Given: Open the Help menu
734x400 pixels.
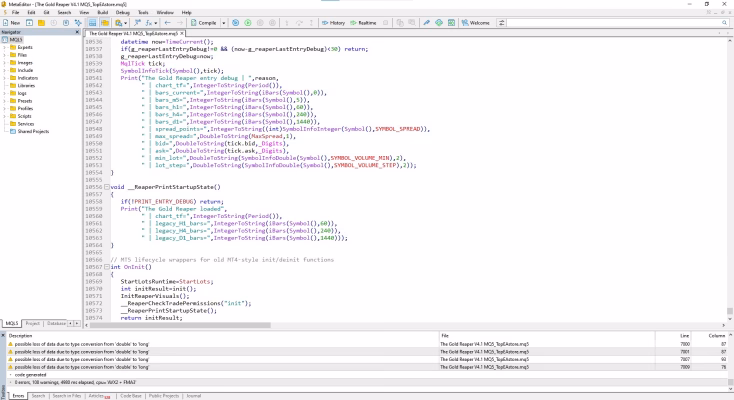Looking at the screenshot, I should click(186, 12).
